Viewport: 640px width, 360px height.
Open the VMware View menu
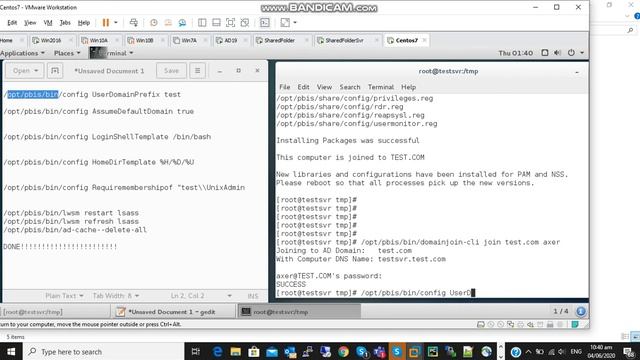[30, 23]
